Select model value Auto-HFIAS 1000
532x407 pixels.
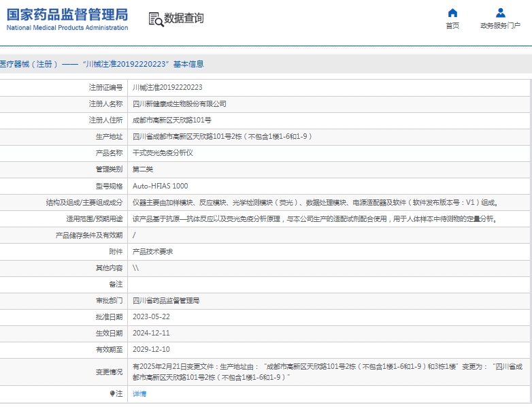(160, 186)
